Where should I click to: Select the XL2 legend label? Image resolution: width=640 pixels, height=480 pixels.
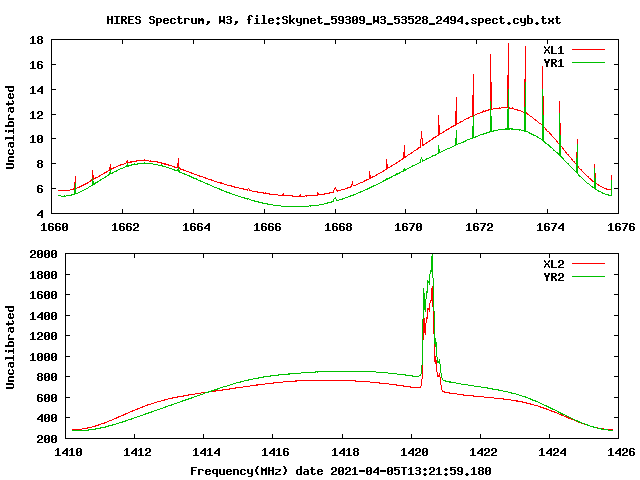pos(553,264)
